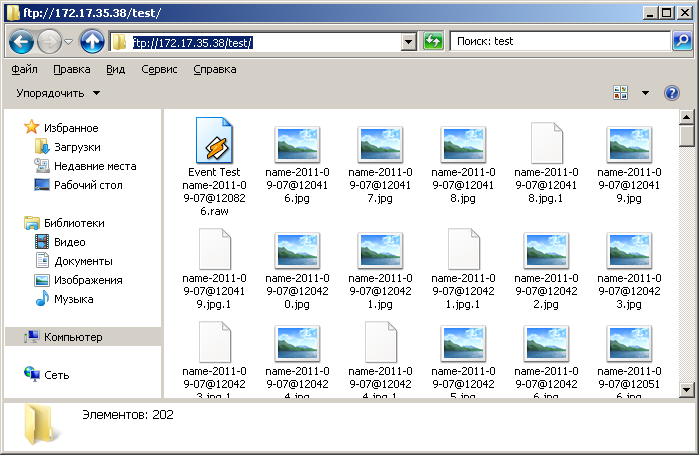The image size is (699, 455).
Task: Click the scrollbar up arrow
Action: coord(687,117)
